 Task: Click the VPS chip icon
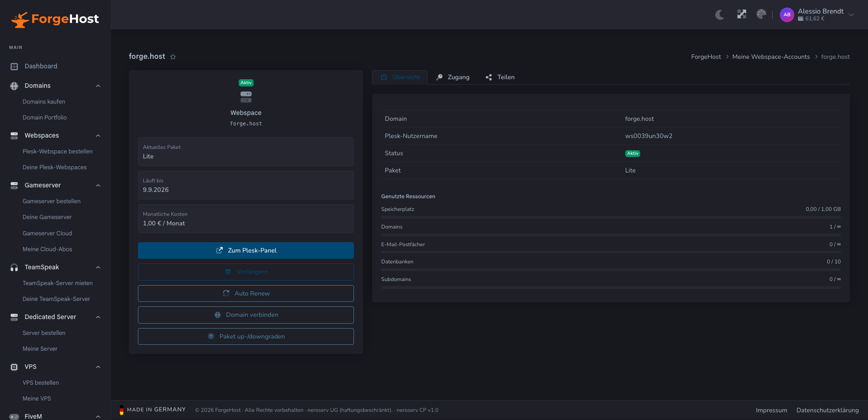[14, 367]
